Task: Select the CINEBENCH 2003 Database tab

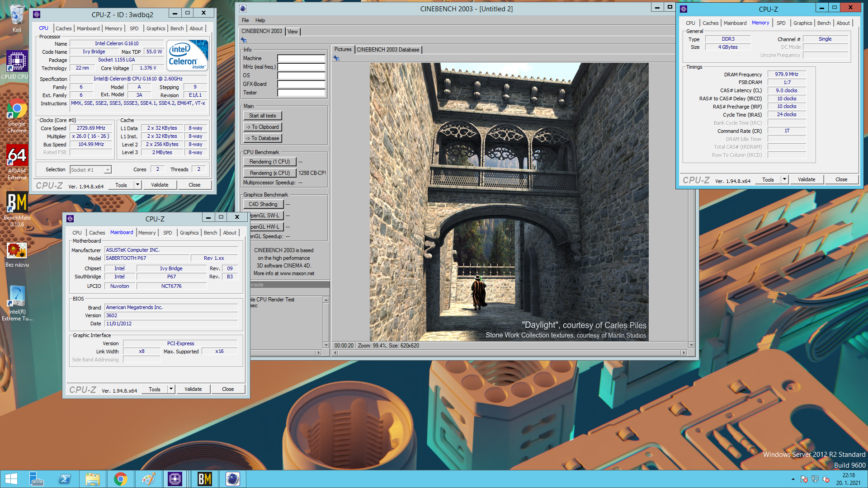Action: pyautogui.click(x=388, y=50)
